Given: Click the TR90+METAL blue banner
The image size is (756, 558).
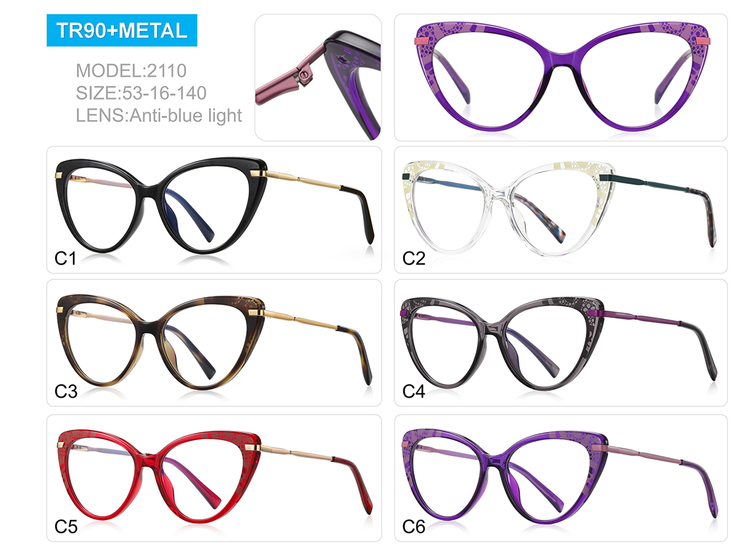Looking at the screenshot, I should point(122,30).
